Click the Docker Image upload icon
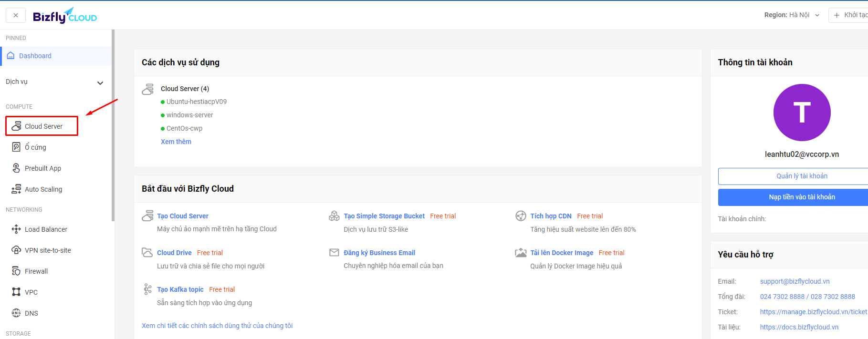This screenshot has height=339, width=868. click(521, 253)
